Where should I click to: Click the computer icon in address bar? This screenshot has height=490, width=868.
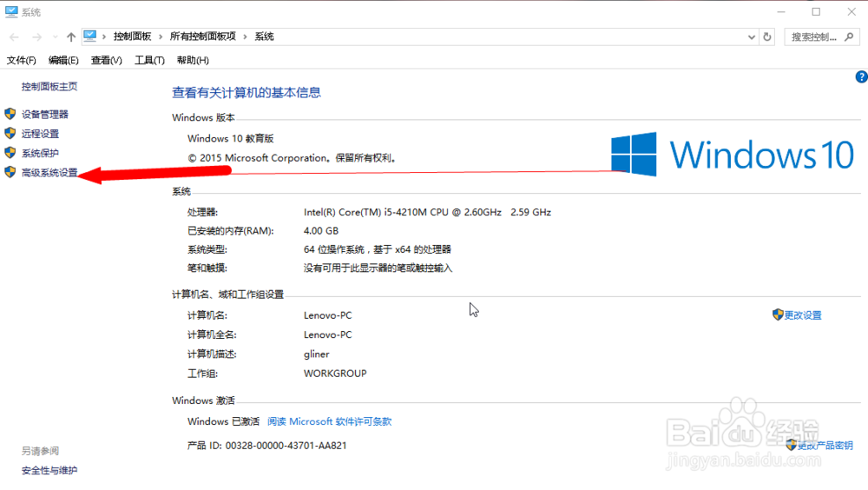(89, 36)
